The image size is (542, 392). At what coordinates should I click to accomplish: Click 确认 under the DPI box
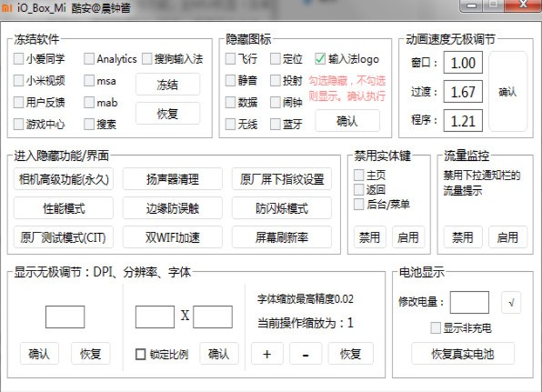click(x=39, y=354)
